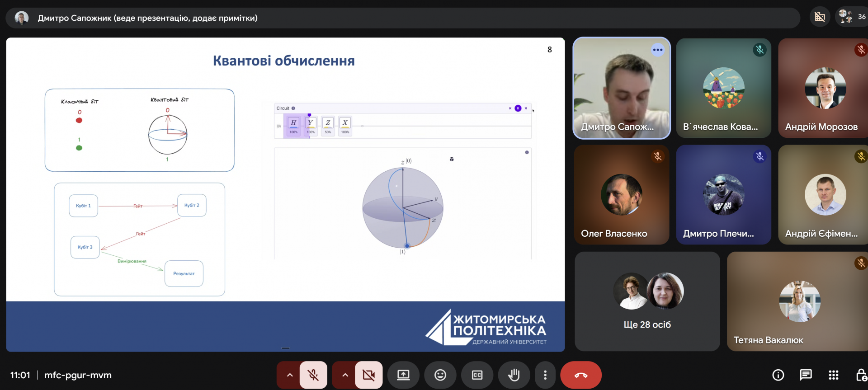
Task: Expand audio settings chevron next to microphone
Action: (290, 375)
